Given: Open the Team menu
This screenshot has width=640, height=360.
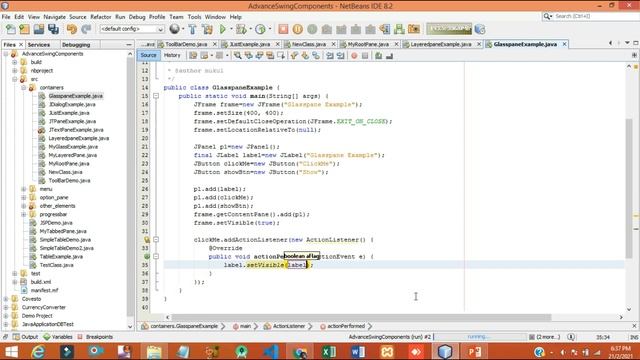Looking at the screenshot, I should [x=176, y=17].
